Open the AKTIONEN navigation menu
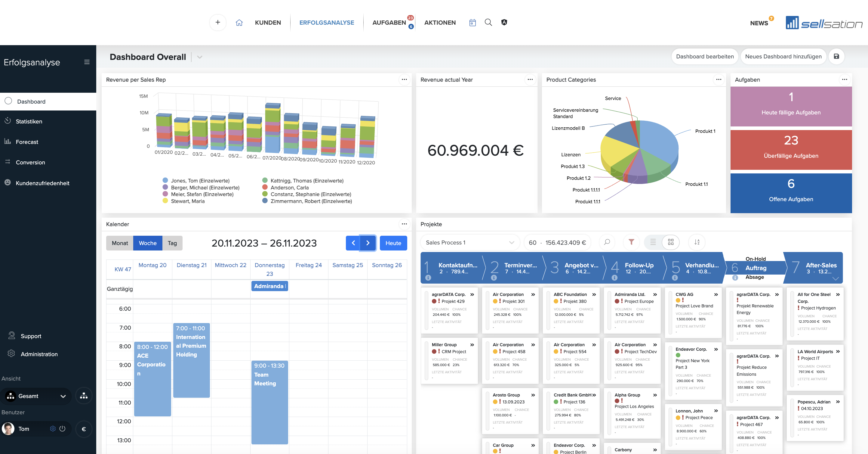This screenshot has width=868, height=454. (x=440, y=23)
